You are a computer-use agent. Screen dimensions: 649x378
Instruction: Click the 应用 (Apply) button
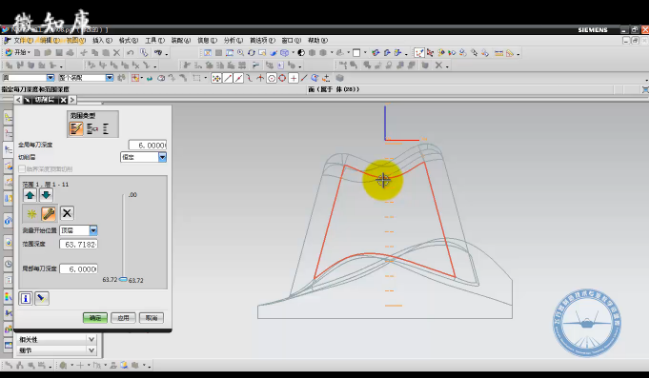123,318
